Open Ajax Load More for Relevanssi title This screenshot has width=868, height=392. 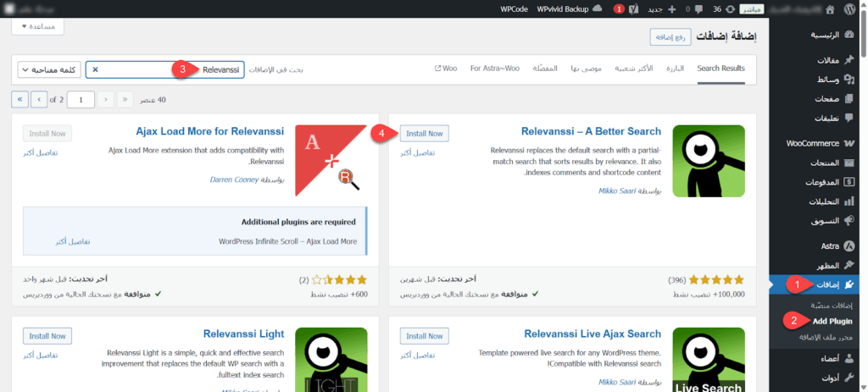[210, 131]
